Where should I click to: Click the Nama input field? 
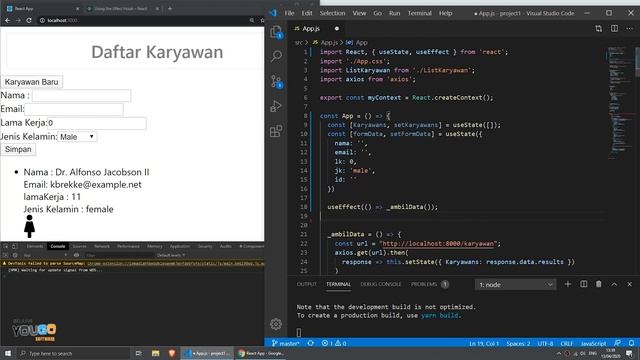tap(82, 96)
